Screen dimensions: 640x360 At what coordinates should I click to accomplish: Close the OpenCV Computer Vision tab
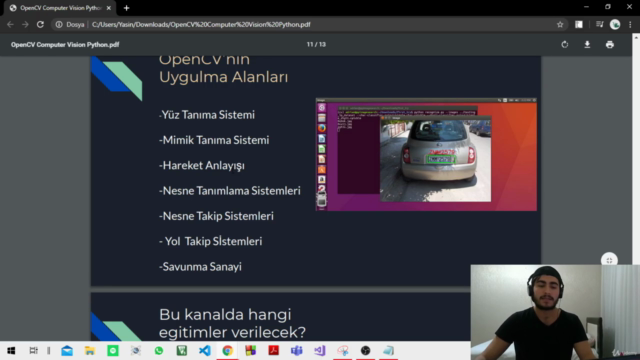pyautogui.click(x=109, y=8)
